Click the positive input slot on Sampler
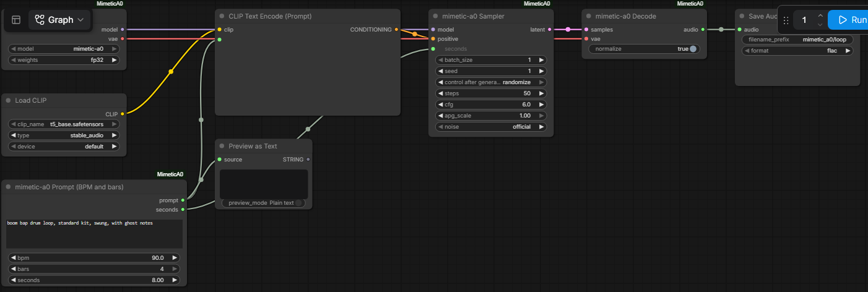 (x=433, y=39)
